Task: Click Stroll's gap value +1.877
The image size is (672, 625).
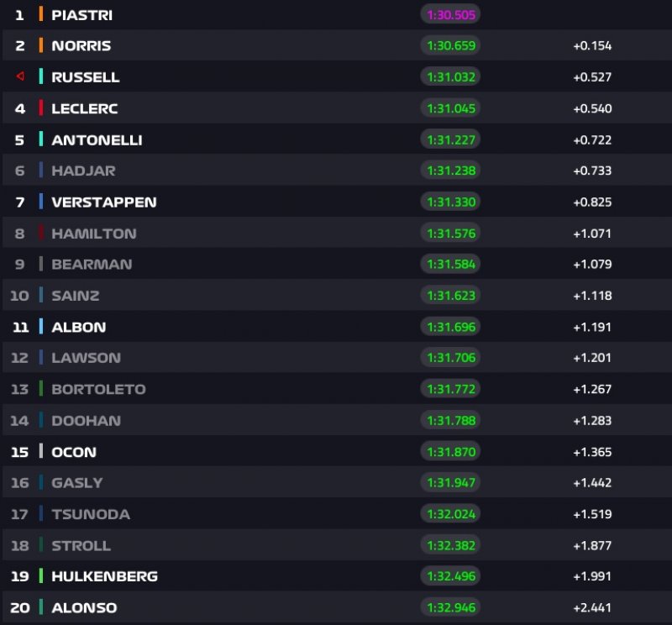Action: pos(592,544)
